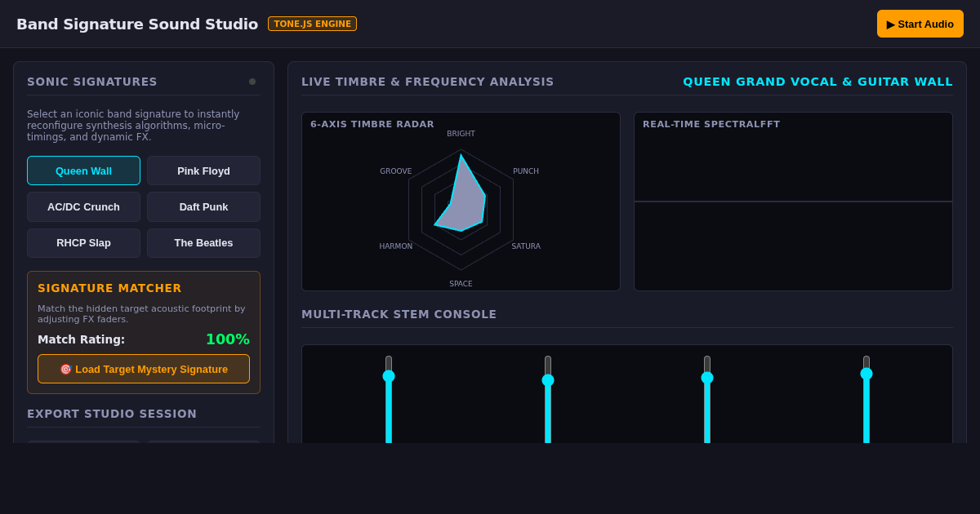Click the fourth stem fader handle
The width and height of the screenshot is (980, 514).
pos(866,374)
